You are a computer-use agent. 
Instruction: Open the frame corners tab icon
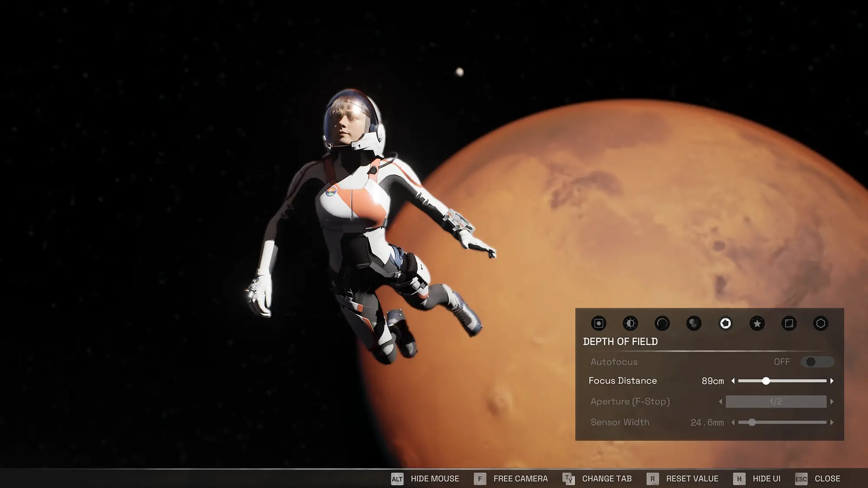pyautogui.click(x=789, y=323)
